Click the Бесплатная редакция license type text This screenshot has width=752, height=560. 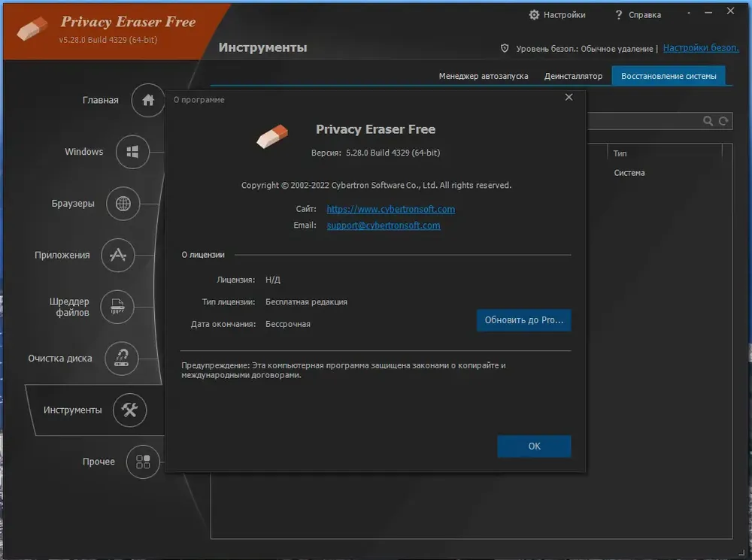pyautogui.click(x=307, y=302)
